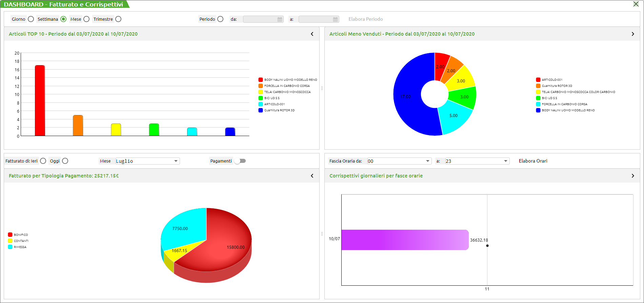Select the Trimestre radio button
This screenshot has width=644, height=303.
[x=118, y=19]
